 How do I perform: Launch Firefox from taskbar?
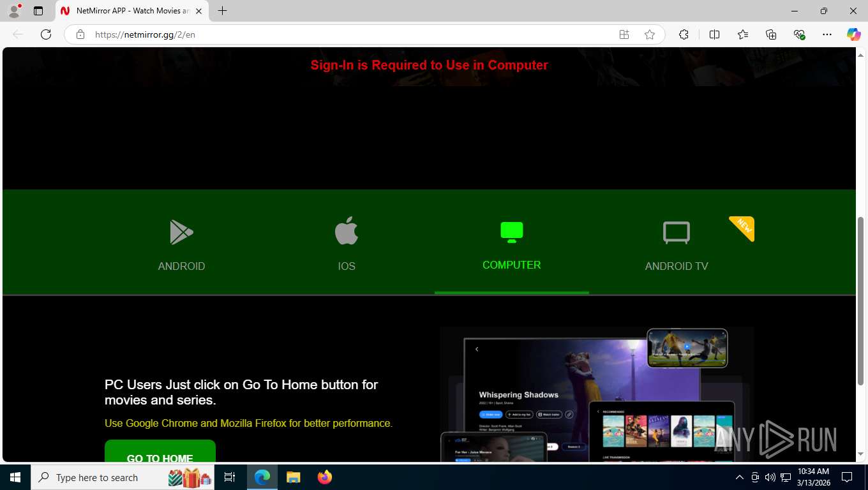coord(325,477)
